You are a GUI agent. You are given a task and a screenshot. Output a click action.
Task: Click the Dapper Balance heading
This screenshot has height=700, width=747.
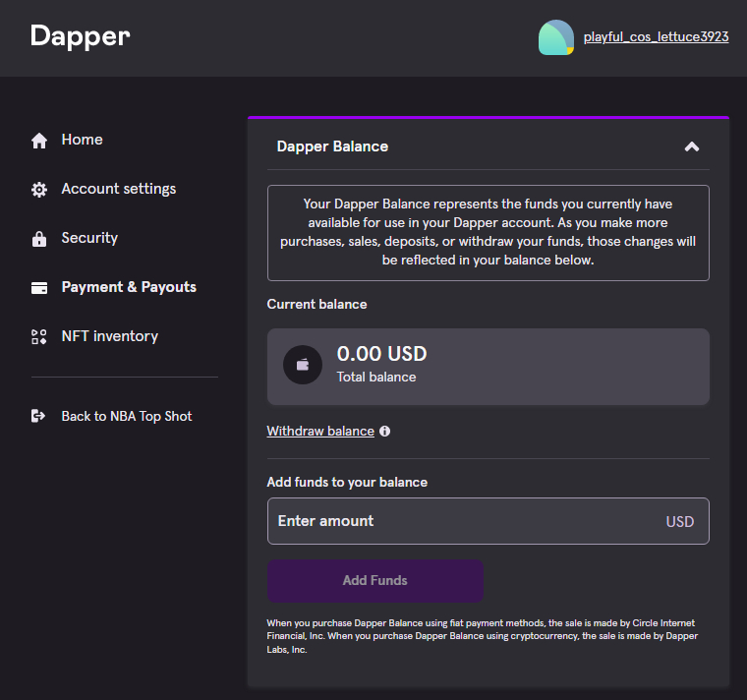[x=332, y=146]
